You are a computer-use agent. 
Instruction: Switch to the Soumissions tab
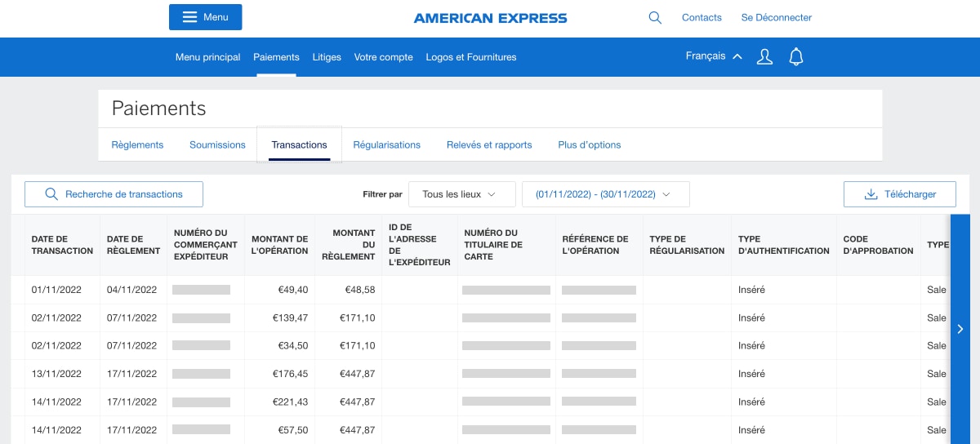coord(217,144)
